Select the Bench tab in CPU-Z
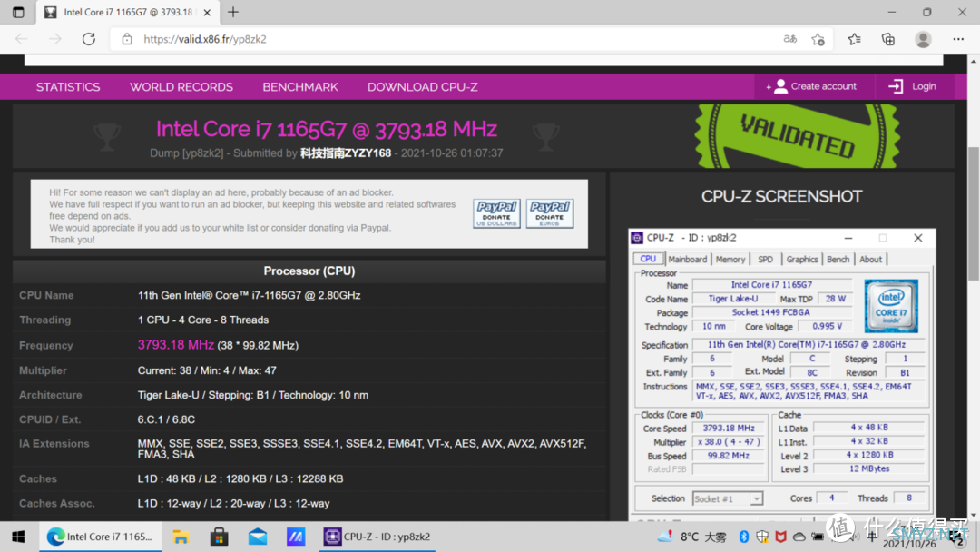The width and height of the screenshot is (980, 552). coord(838,259)
